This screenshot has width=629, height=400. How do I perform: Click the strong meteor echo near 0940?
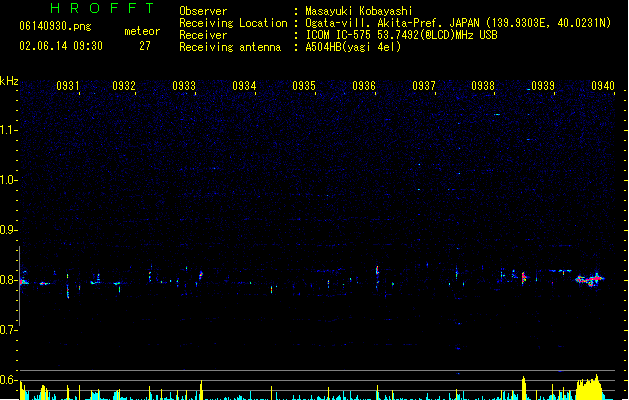point(590,279)
